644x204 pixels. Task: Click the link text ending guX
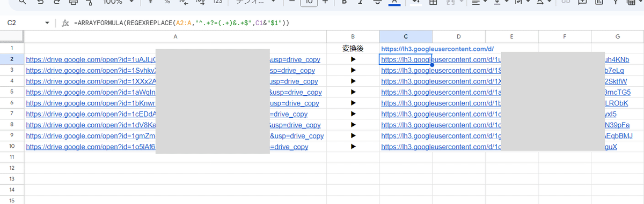[x=611, y=147]
